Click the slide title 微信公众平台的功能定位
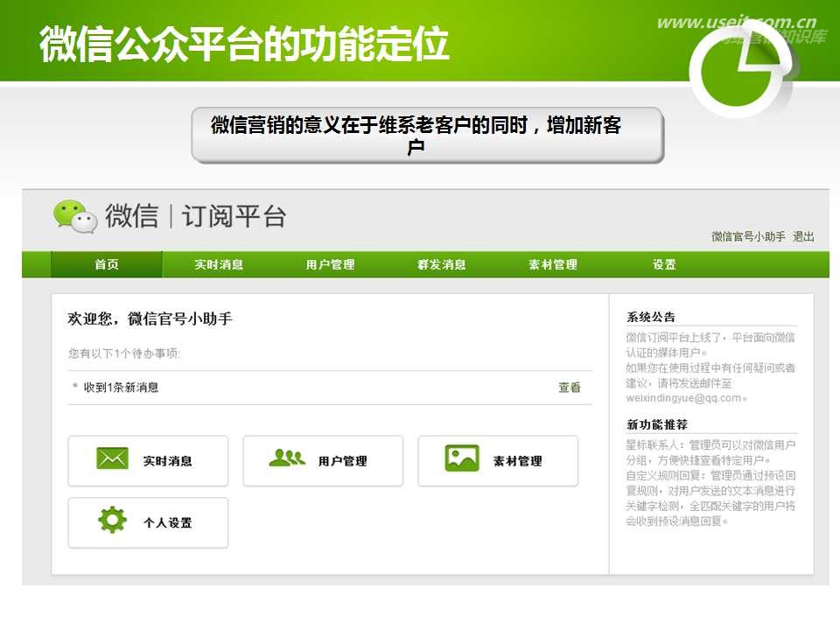 tap(244, 44)
